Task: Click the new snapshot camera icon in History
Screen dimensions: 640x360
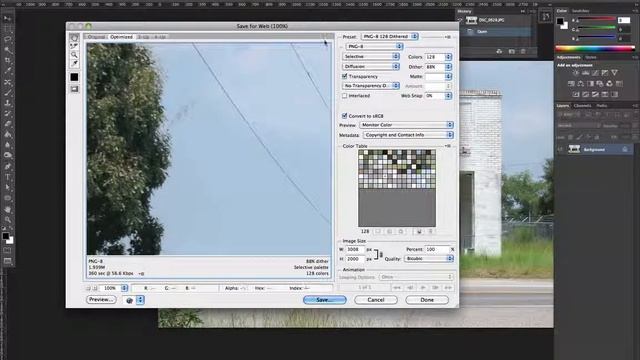Action: coord(511,51)
